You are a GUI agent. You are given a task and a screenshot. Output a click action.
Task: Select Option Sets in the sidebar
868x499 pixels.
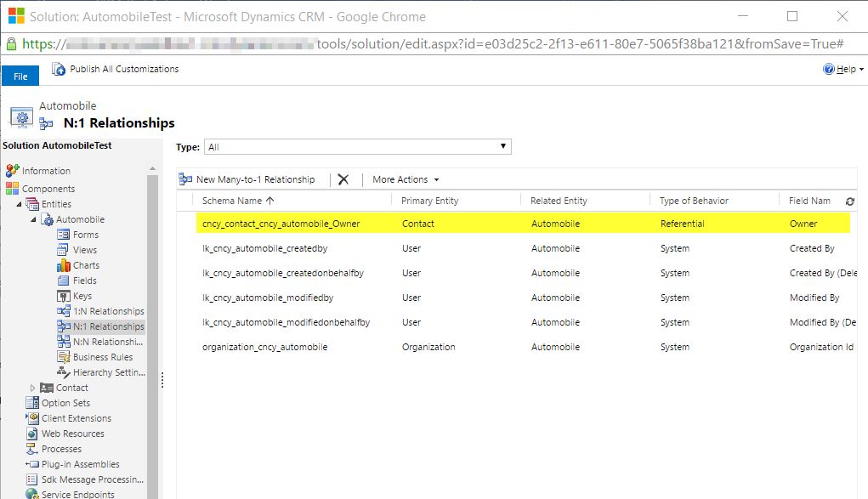65,403
